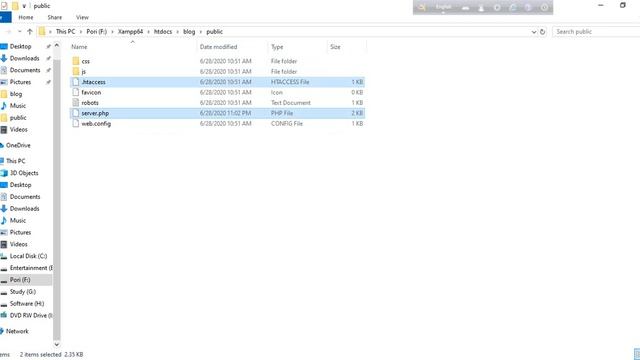Open the Share ribbon tab
The height and width of the screenshot is (360, 640).
coord(55,17)
